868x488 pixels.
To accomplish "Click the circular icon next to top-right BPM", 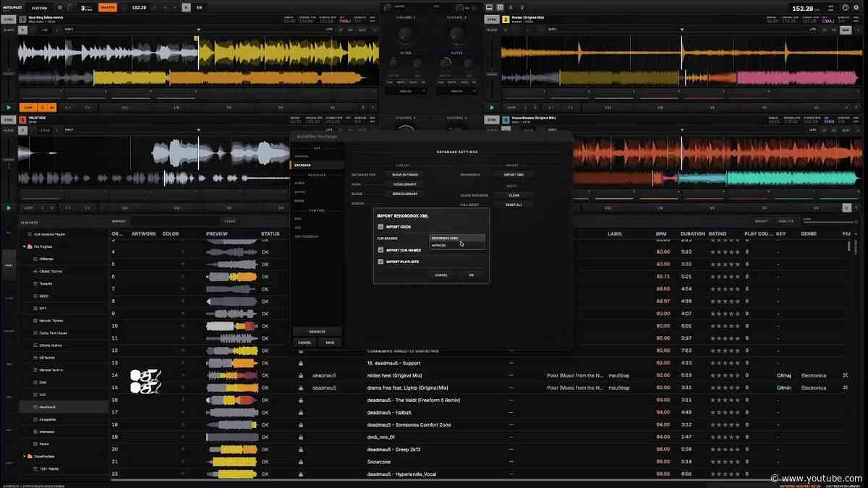I will 846,7.
